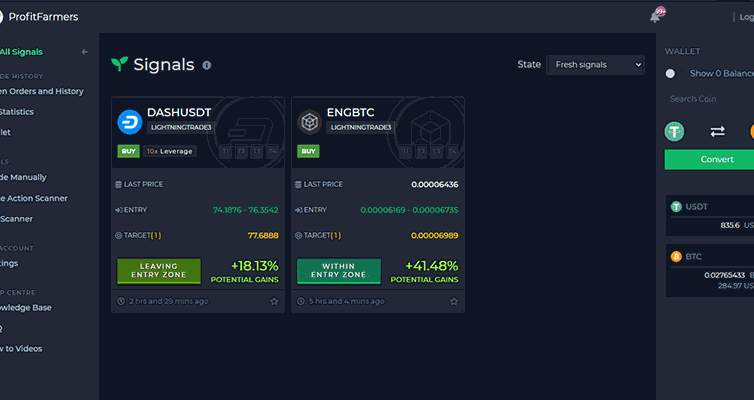Toggle Show 0 Balance switch

click(x=672, y=74)
